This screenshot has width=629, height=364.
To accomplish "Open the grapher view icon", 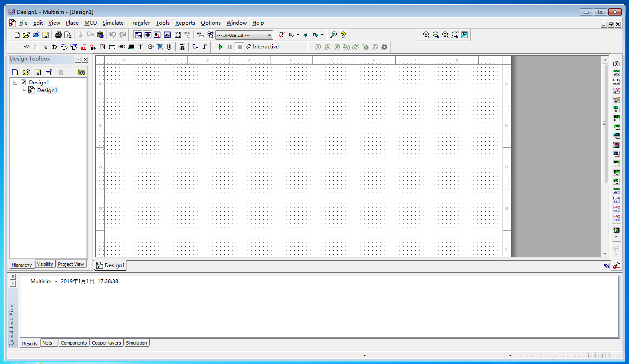I will 167,35.
